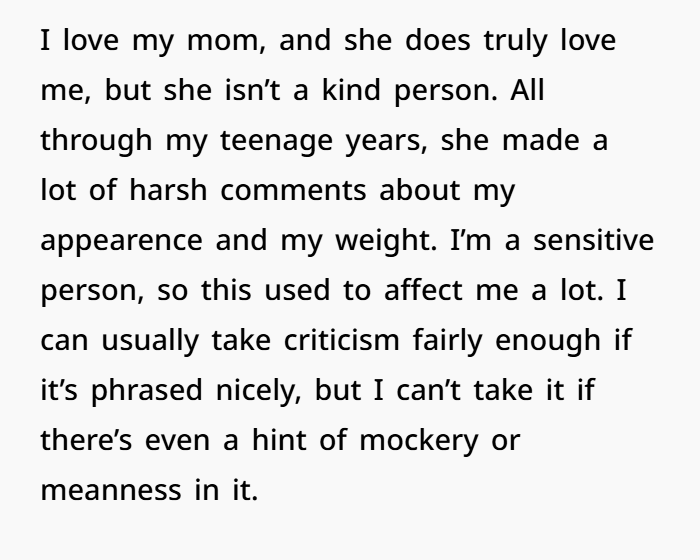Image resolution: width=700 pixels, height=560 pixels.
Task: Click the word "sensitive" in the text
Action: coord(594,240)
